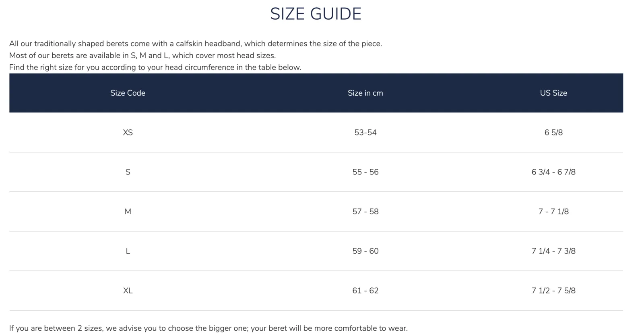The image size is (644, 336).
Task: Click the 59 - 60 cm value
Action: [365, 251]
